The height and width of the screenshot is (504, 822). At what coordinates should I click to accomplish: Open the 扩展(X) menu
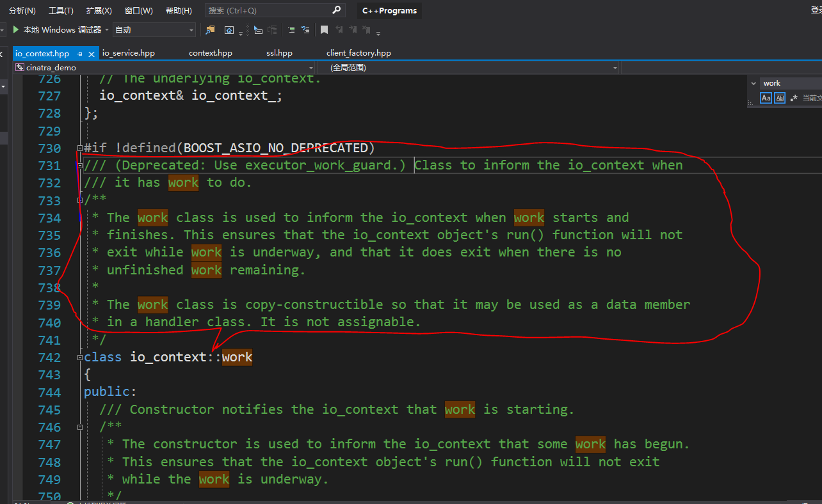pyautogui.click(x=99, y=10)
